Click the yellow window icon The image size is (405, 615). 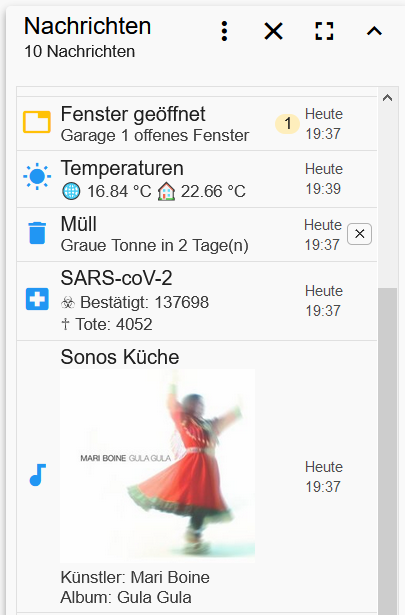pyautogui.click(x=37, y=122)
